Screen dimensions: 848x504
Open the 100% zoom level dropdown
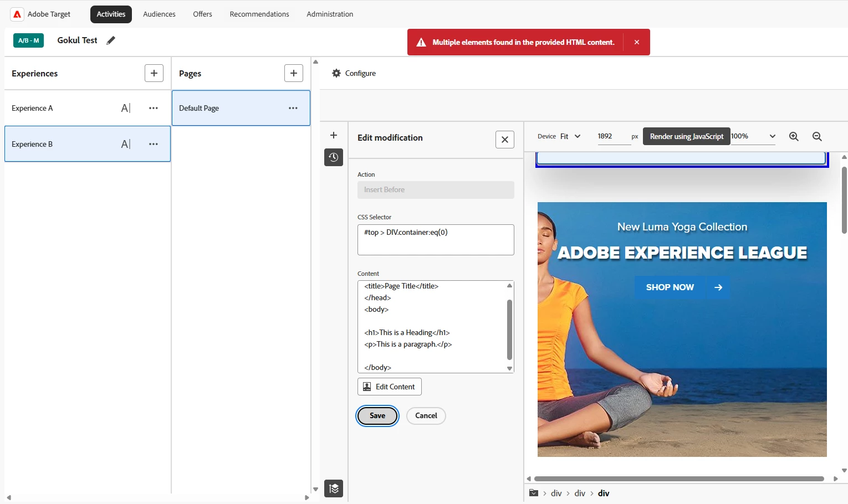click(753, 136)
